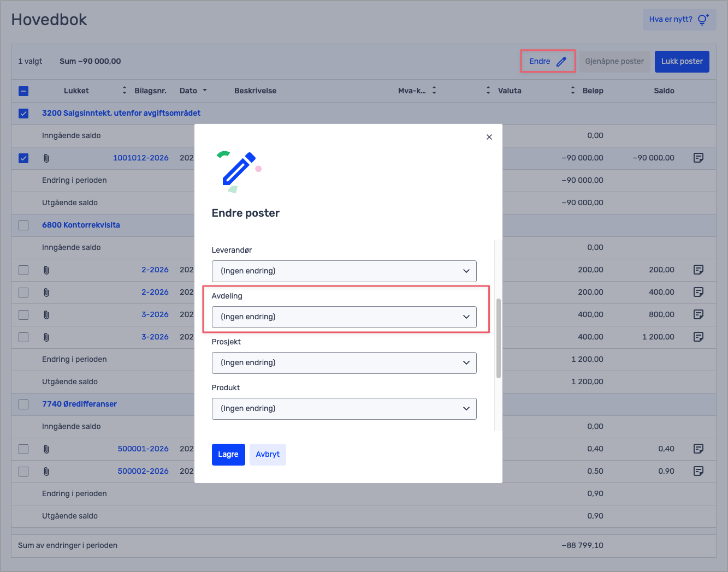
Task: Open the Avdeling dropdown
Action: (x=344, y=317)
